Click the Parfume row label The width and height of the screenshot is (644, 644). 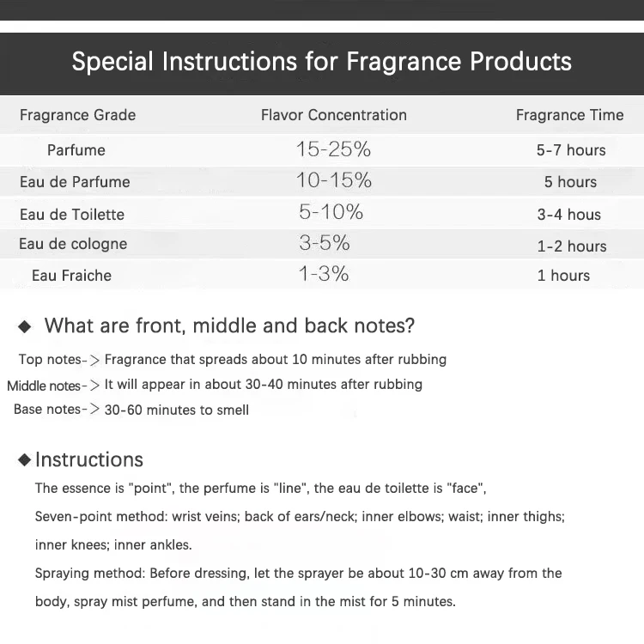tap(76, 150)
